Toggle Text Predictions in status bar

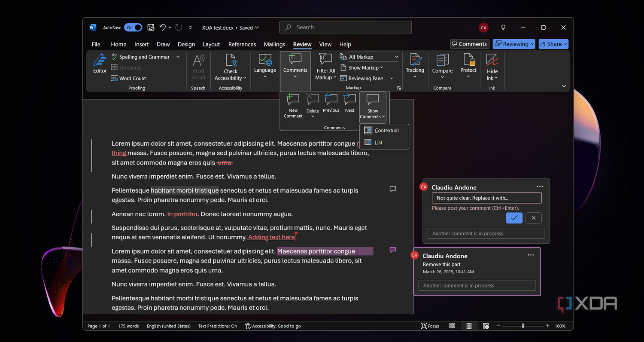click(217, 326)
